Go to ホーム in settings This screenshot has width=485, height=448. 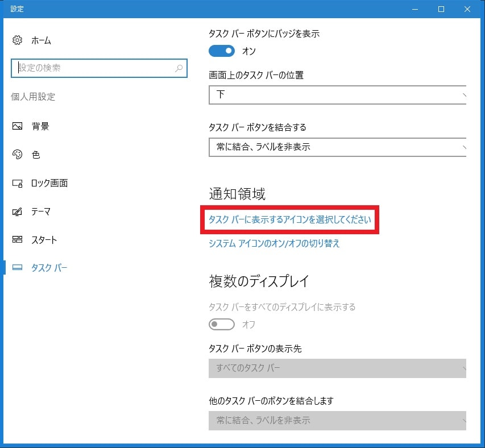click(41, 40)
